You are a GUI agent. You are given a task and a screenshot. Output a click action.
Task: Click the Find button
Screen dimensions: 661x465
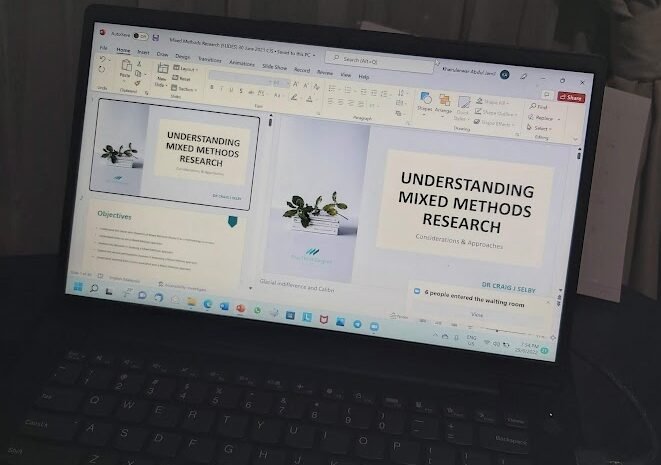(x=538, y=107)
